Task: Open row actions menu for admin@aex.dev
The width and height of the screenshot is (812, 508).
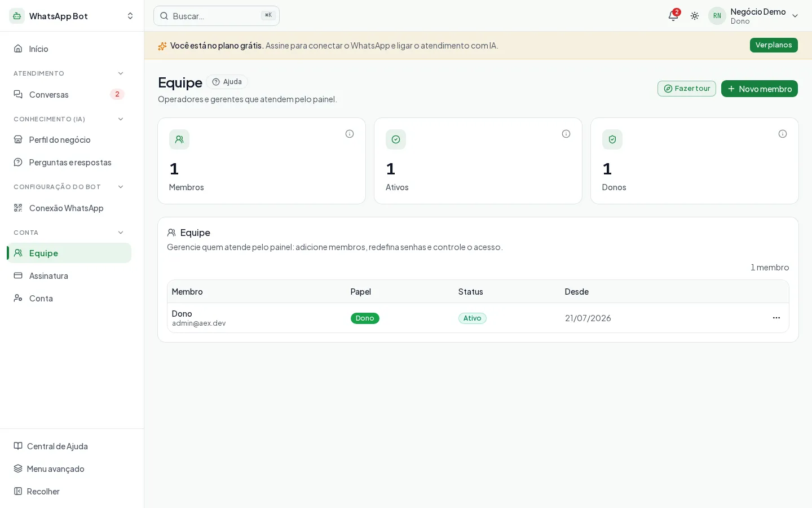Action: pyautogui.click(x=776, y=318)
